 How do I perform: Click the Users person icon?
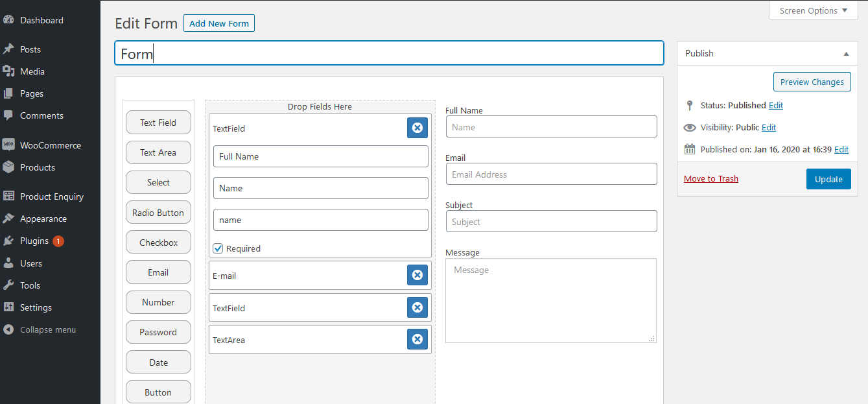click(8, 263)
